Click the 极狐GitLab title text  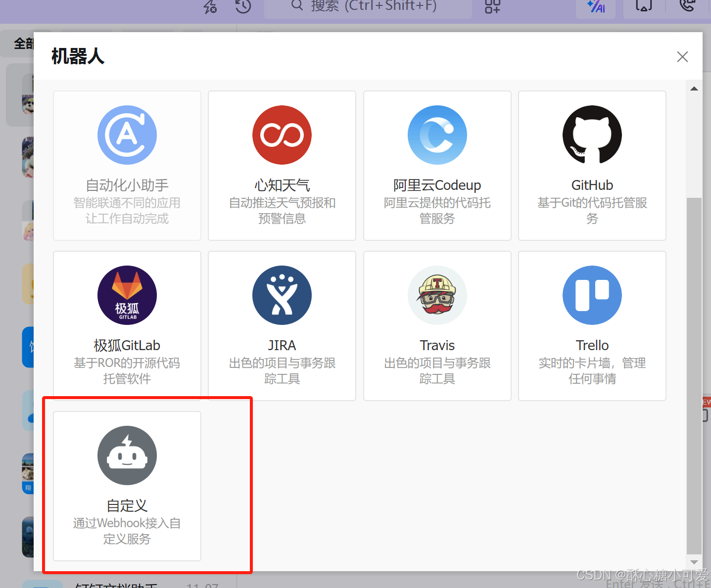click(x=127, y=346)
